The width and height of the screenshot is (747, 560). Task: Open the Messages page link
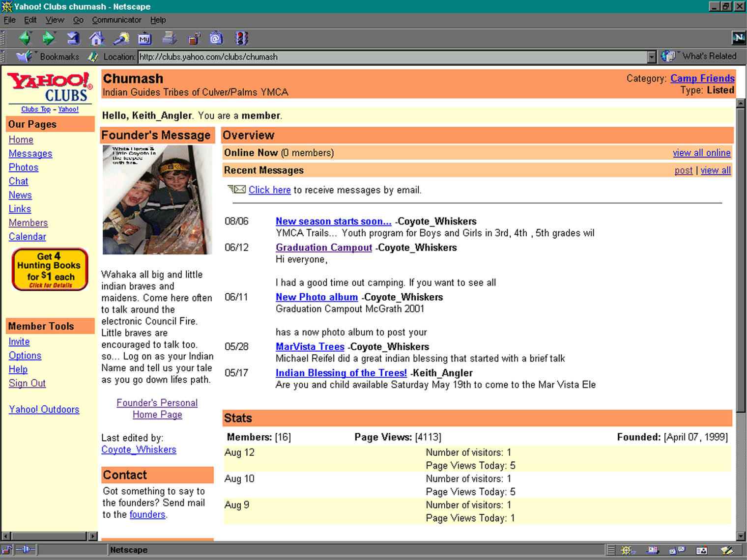30,153
